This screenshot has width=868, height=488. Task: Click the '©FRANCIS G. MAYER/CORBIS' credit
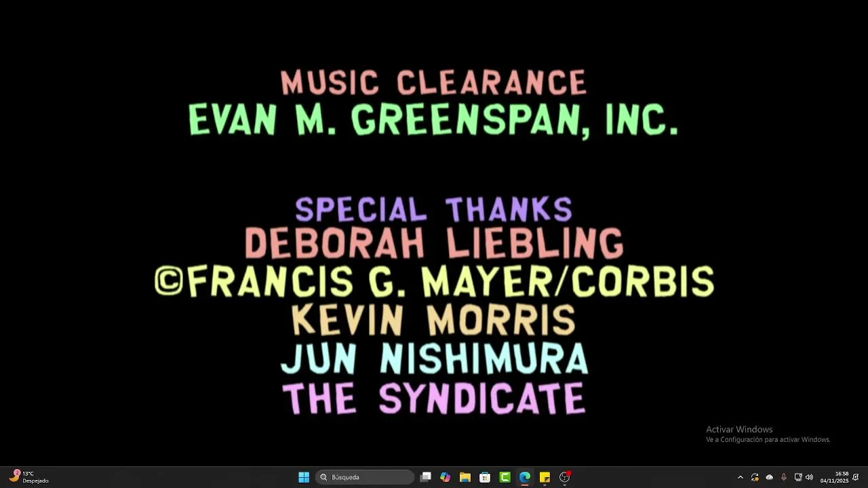coord(434,281)
